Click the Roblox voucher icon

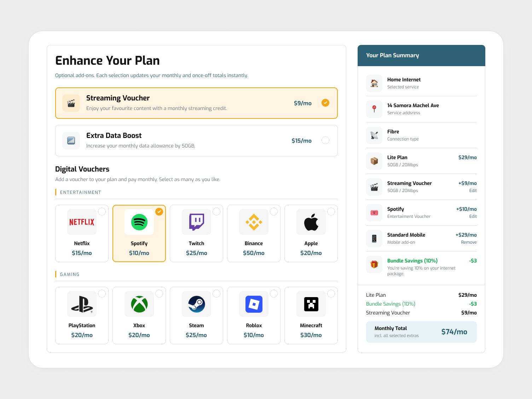254,304
